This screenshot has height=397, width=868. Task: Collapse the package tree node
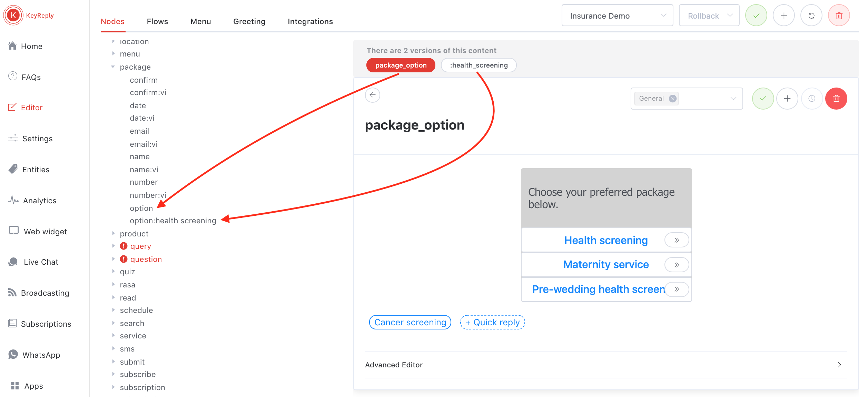(113, 67)
